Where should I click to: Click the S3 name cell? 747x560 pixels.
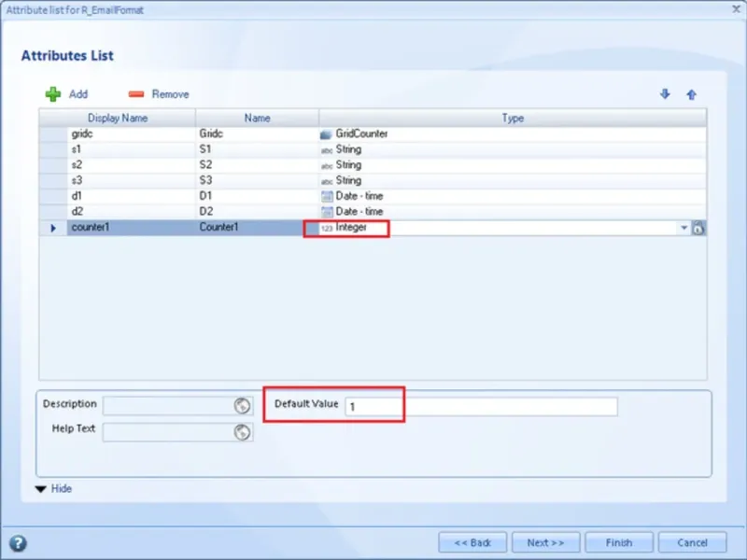(x=258, y=180)
